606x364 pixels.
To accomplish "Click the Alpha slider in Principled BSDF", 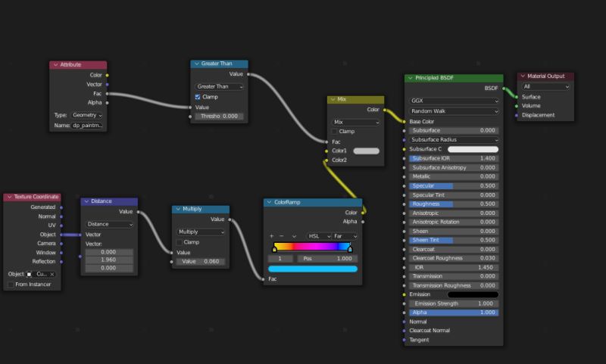I will click(454, 313).
